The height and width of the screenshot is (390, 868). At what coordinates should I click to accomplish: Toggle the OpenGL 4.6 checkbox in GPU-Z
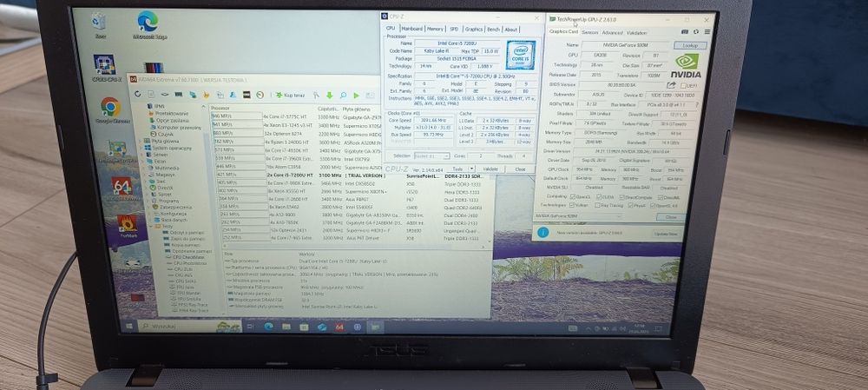(653, 206)
